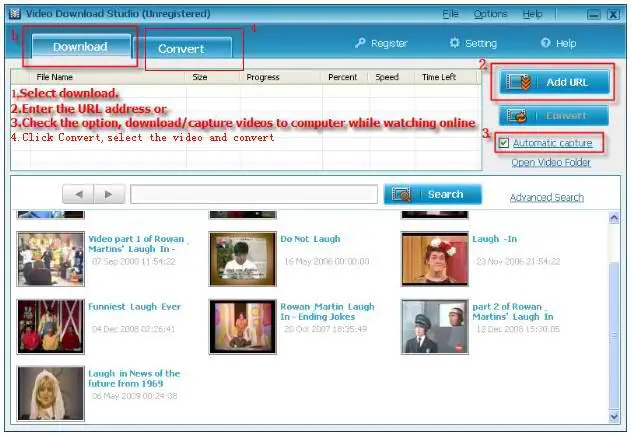Image resolution: width=631 pixels, height=435 pixels.
Task: Click the 'Laugh -In' video title
Action: [495, 239]
